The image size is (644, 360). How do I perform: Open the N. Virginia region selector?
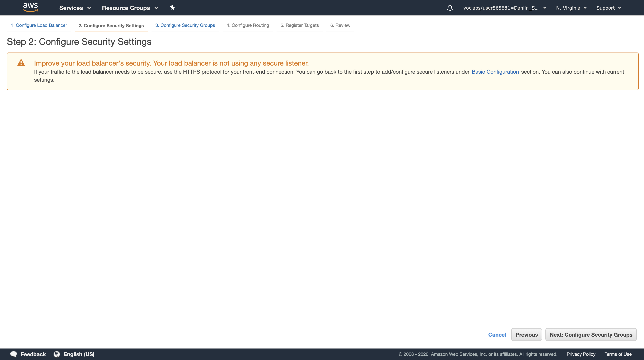point(571,8)
